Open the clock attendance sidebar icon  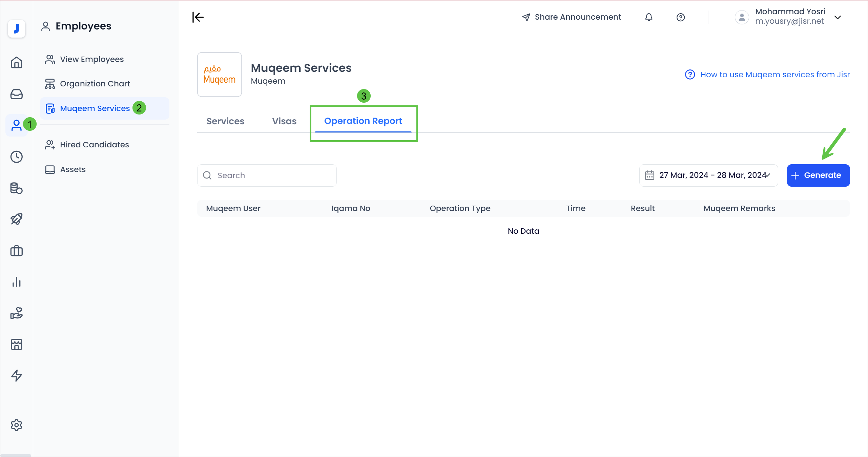coord(16,157)
